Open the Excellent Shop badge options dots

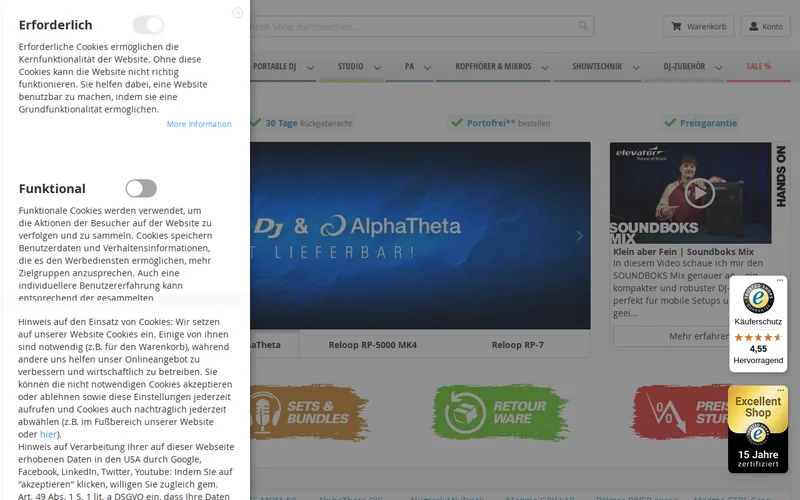pos(781,390)
